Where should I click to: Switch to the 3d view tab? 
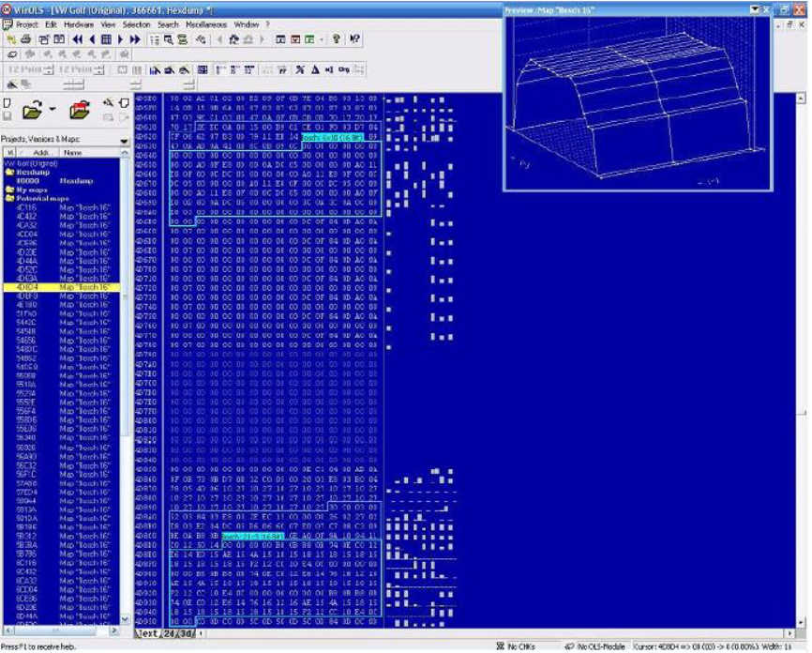click(188, 634)
